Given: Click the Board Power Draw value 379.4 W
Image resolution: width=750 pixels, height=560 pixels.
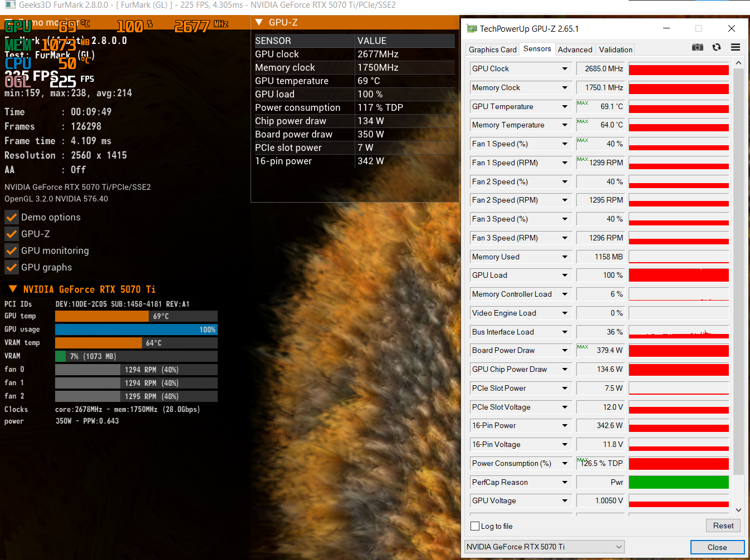Looking at the screenshot, I should 601,350.
